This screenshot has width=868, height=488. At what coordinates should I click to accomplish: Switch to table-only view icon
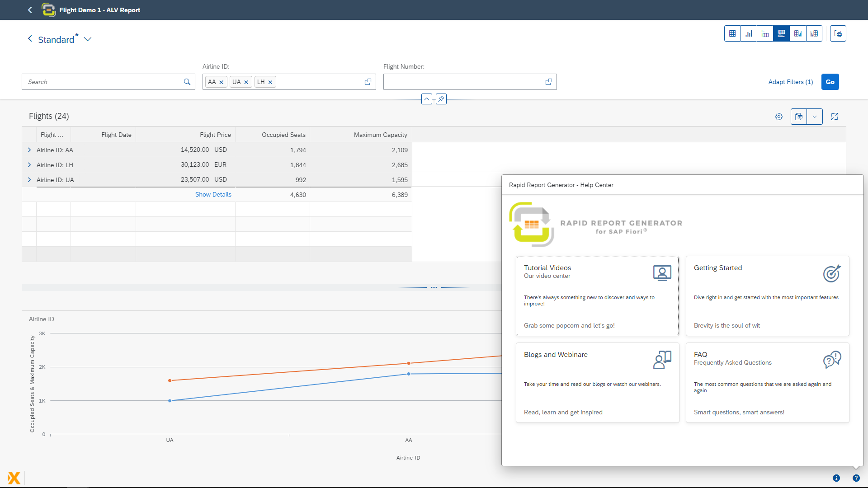click(732, 33)
